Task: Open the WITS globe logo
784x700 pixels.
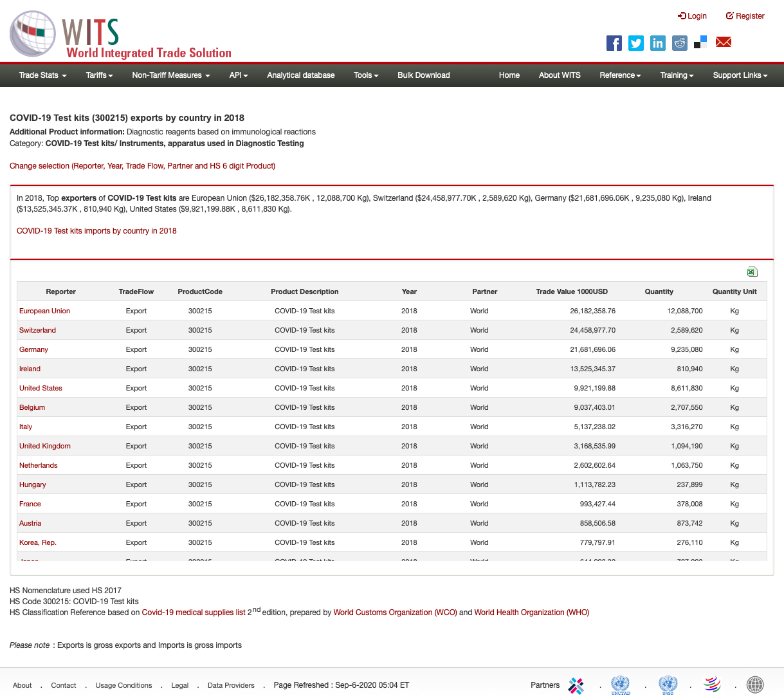Action: [x=33, y=33]
